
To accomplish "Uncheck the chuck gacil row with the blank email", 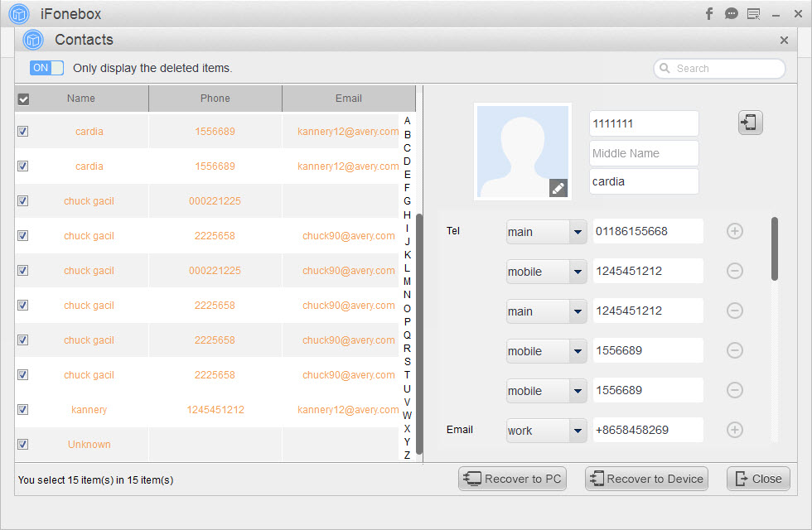I will pos(23,200).
